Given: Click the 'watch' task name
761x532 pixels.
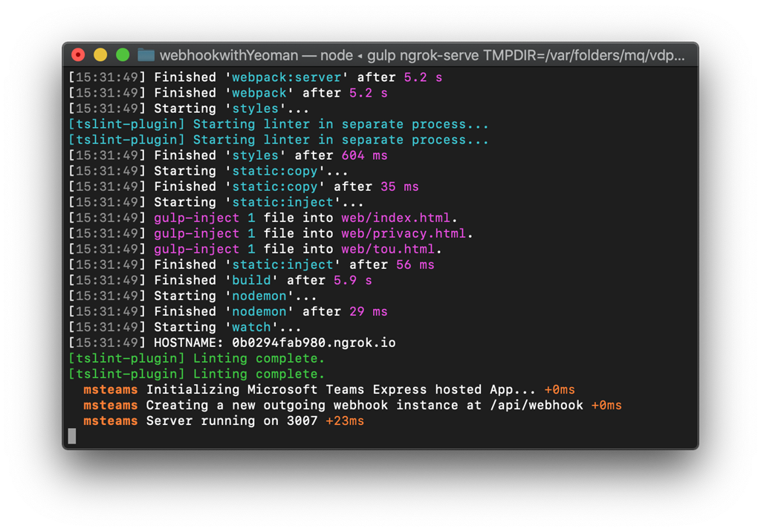Looking at the screenshot, I should click(250, 327).
